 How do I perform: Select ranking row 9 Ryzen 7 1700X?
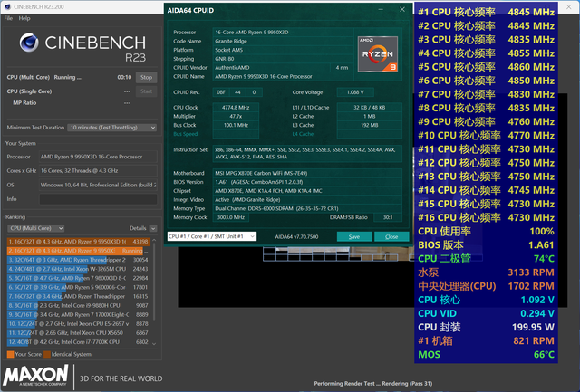[x=78, y=315]
